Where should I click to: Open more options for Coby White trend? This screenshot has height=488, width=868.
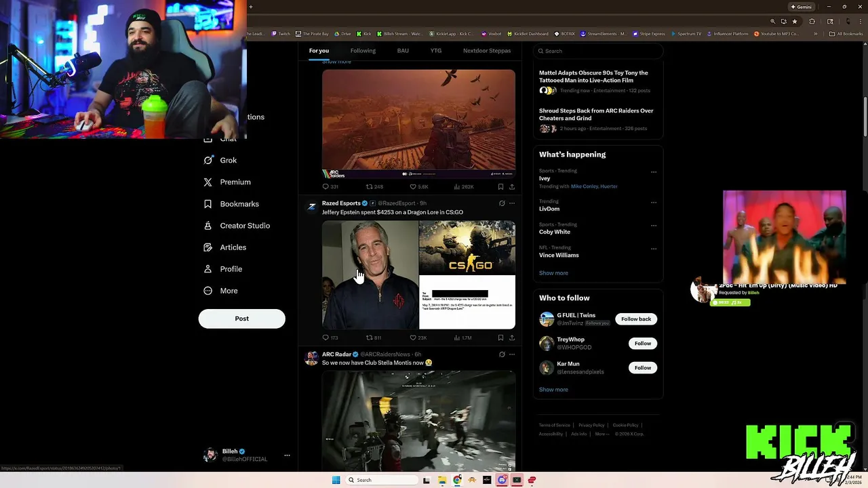pos(654,225)
